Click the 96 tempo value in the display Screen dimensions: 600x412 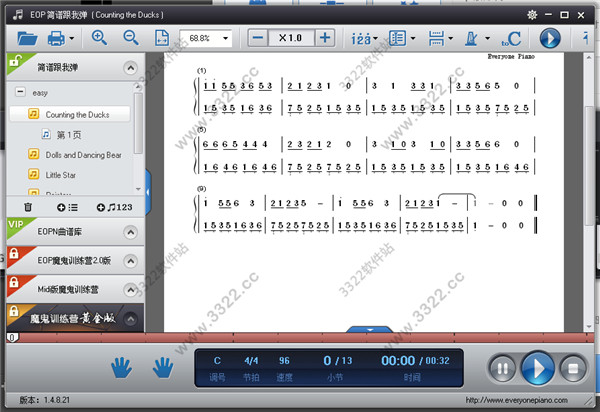pos(284,361)
